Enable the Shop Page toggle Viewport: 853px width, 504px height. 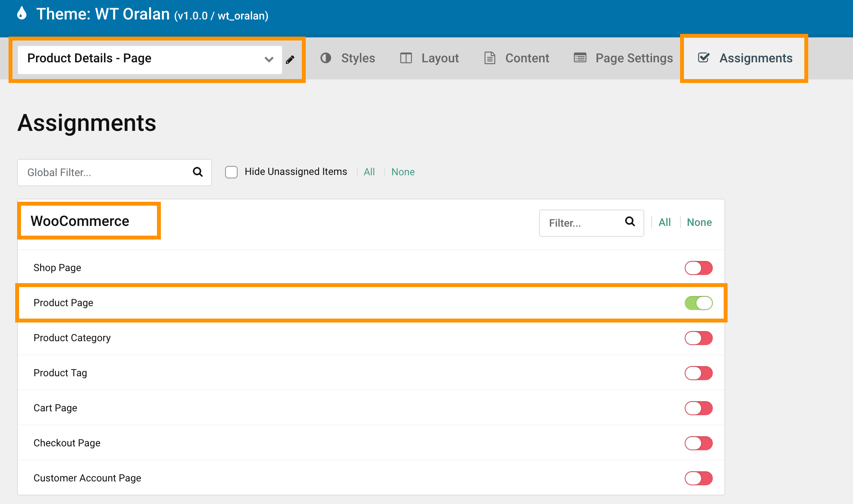click(699, 268)
